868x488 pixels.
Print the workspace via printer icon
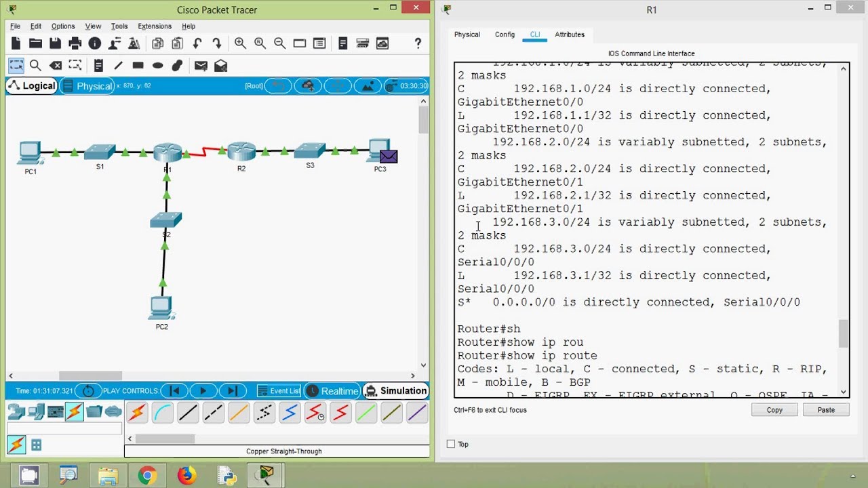click(75, 43)
